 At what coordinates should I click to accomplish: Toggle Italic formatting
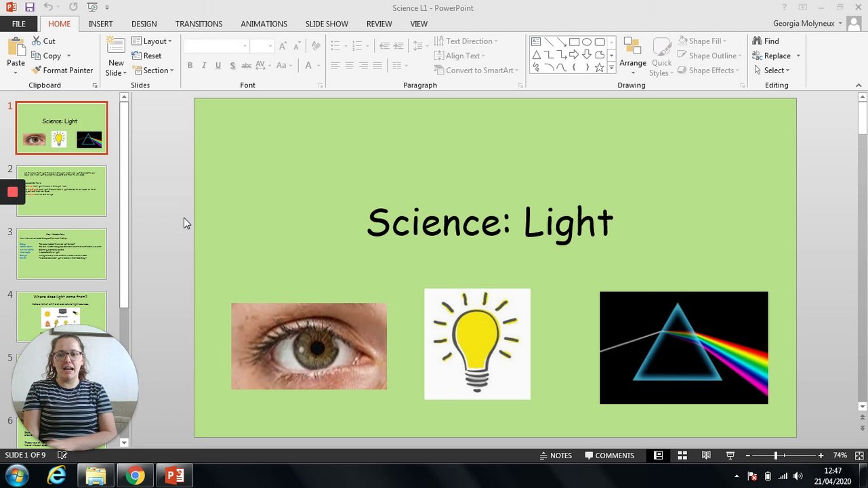pos(204,66)
